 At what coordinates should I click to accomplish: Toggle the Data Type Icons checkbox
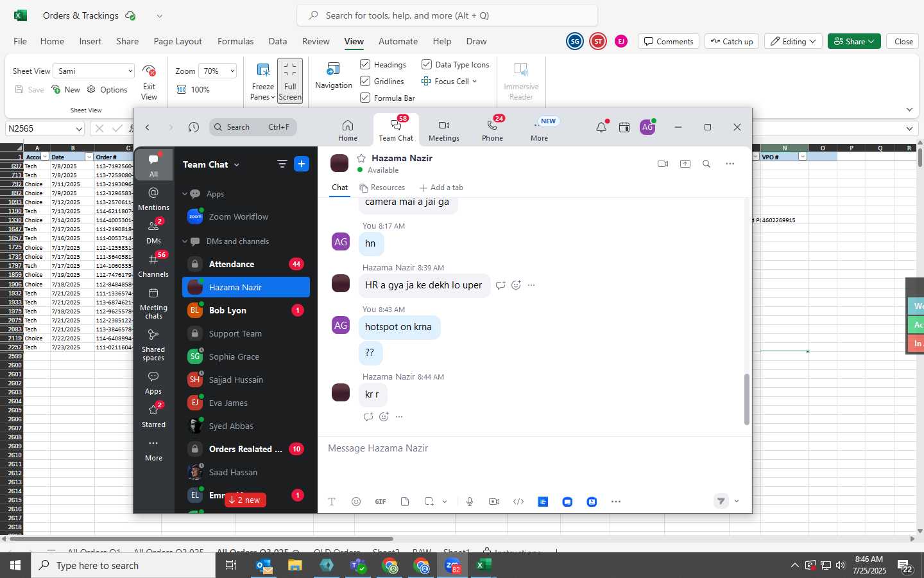(426, 64)
